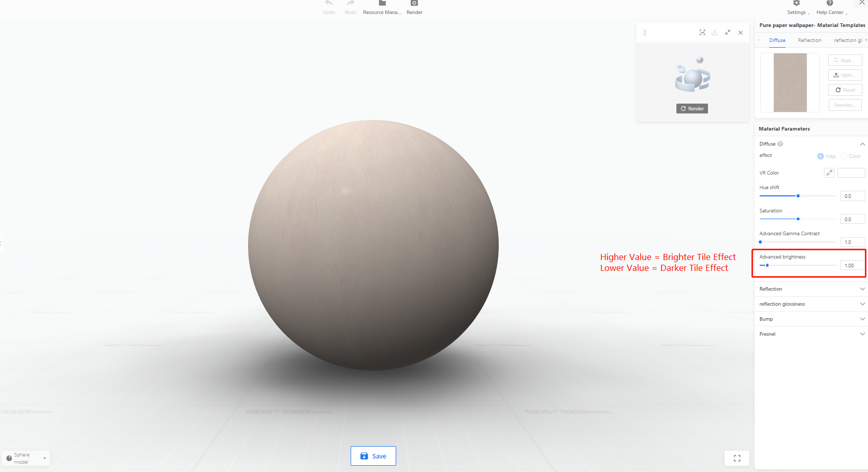The height and width of the screenshot is (472, 868).
Task: Click the Saturation slider track
Action: point(798,219)
